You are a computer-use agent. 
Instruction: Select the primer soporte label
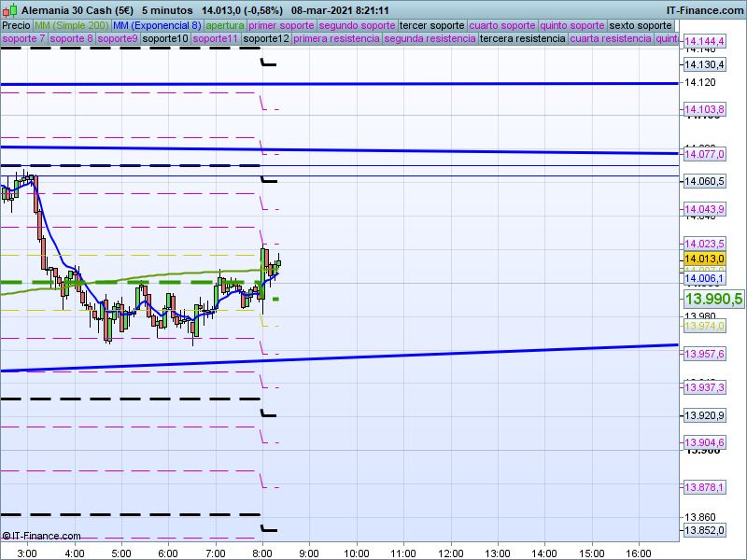coord(281,26)
